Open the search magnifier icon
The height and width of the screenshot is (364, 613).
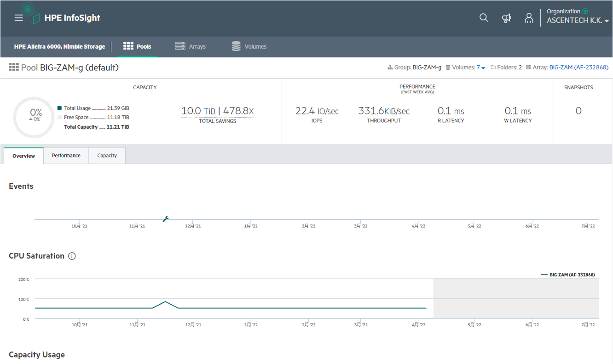484,18
